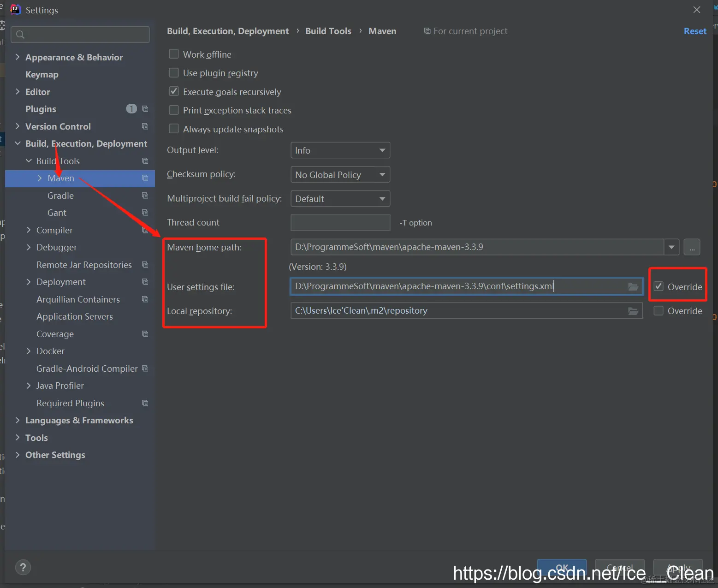Select Other Settings in tree
The image size is (718, 588).
tap(55, 455)
